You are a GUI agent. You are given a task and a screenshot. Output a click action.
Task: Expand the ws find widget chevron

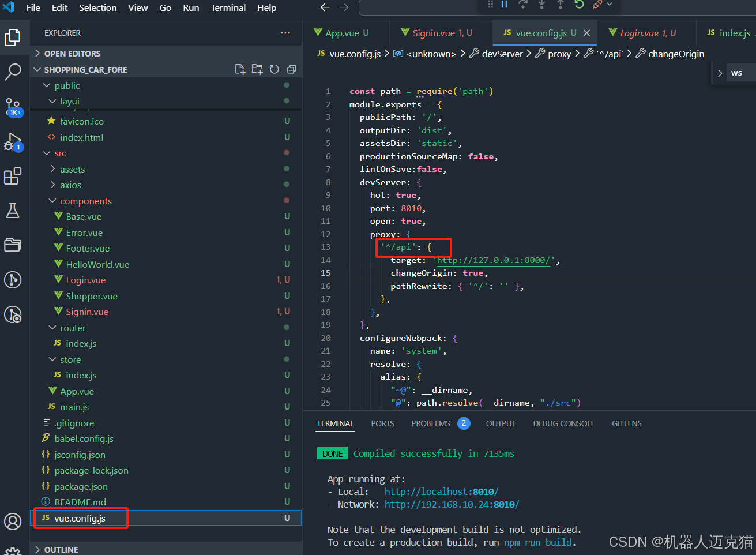(x=720, y=73)
